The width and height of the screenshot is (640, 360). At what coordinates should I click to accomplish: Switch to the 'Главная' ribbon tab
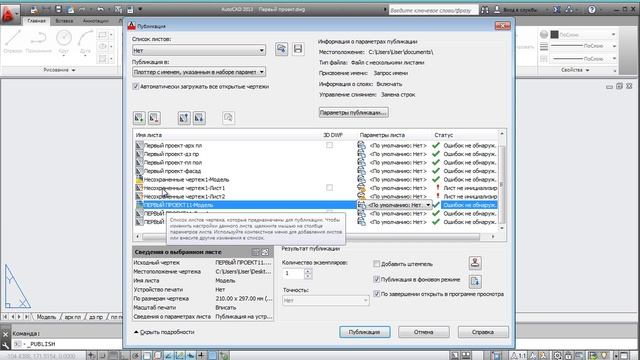point(36,20)
